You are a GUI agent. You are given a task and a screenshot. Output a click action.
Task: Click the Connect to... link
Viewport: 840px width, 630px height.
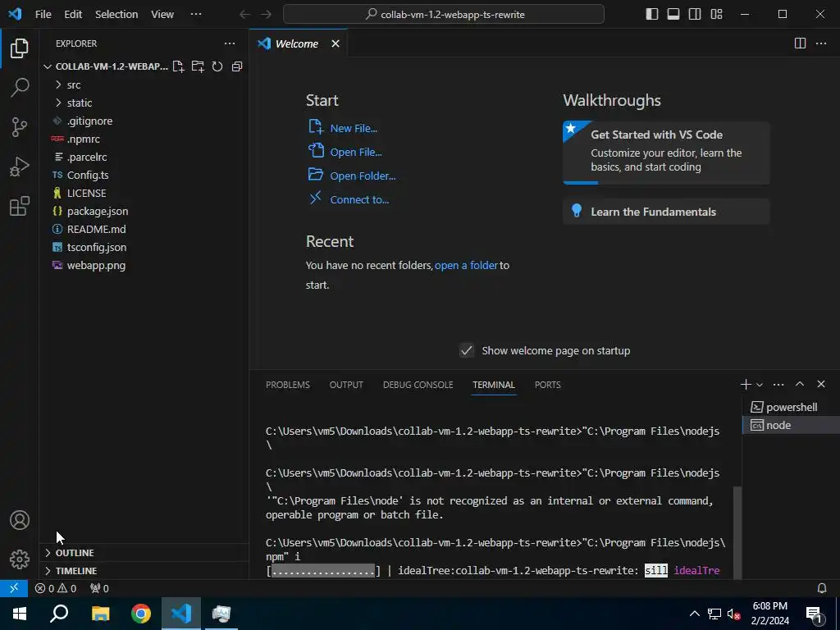(359, 200)
